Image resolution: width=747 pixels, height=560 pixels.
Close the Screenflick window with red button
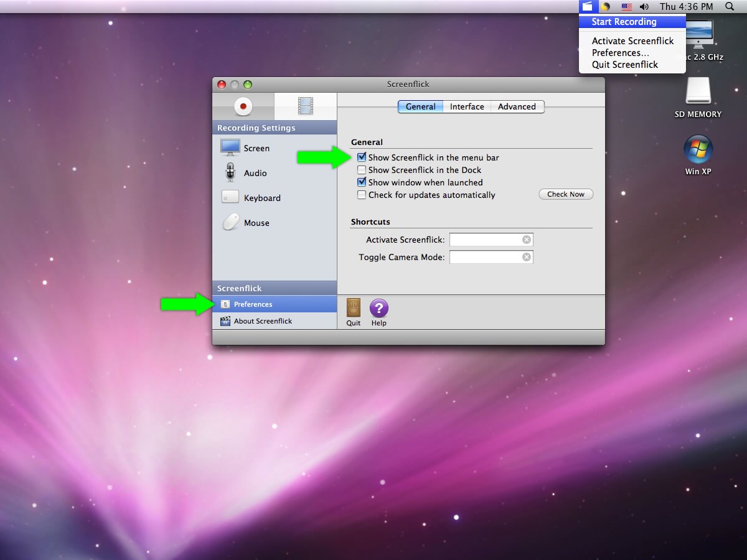point(222,85)
